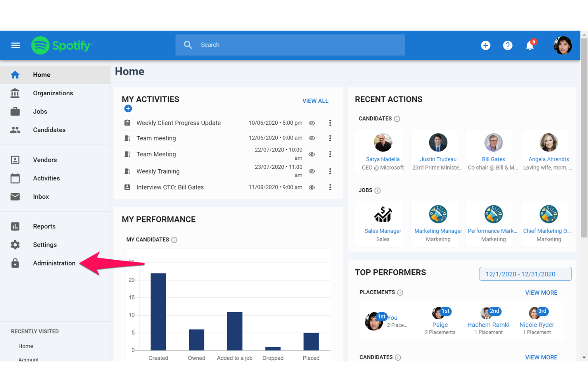Click the Settings gear icon
The height and width of the screenshot is (392, 588).
15,245
